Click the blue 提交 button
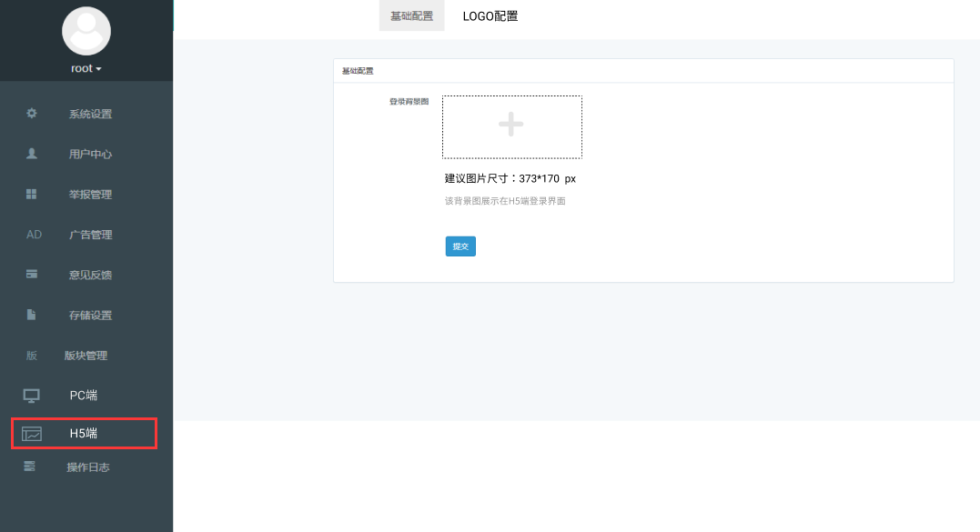This screenshot has height=532, width=980. click(460, 246)
